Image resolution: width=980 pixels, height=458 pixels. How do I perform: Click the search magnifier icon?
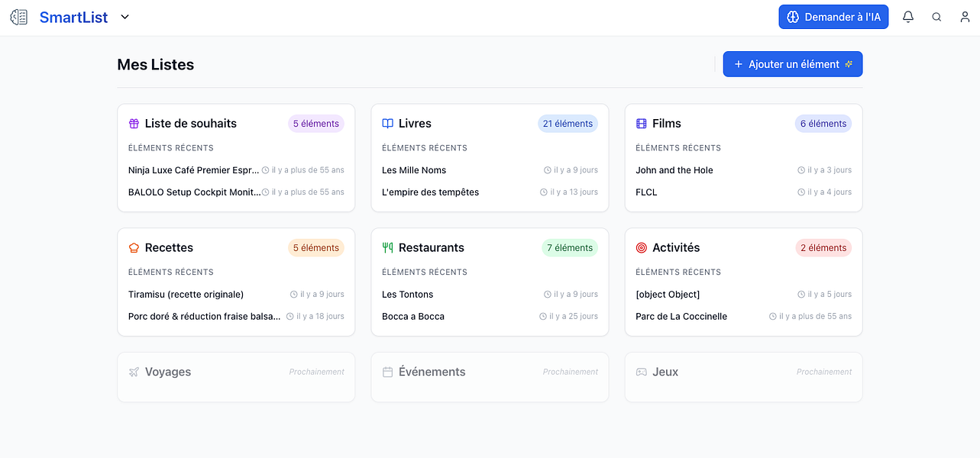[936, 16]
